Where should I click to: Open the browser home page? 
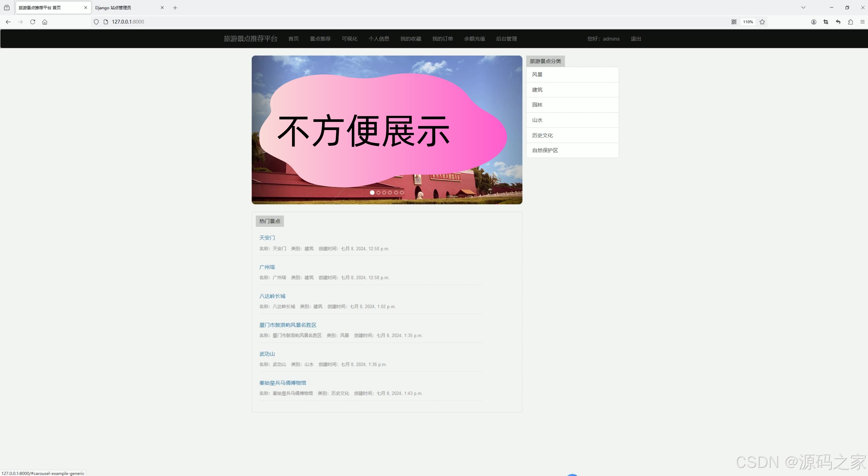pos(45,21)
